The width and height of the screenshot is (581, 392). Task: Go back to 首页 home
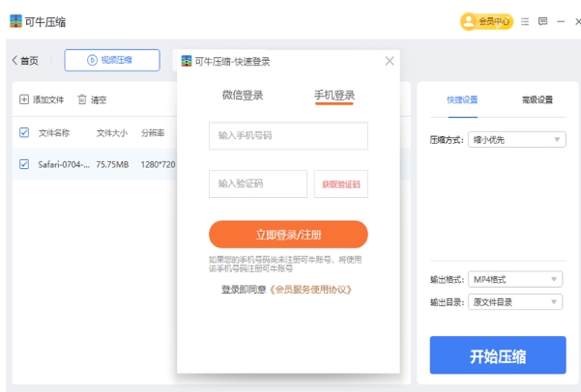[x=25, y=61]
